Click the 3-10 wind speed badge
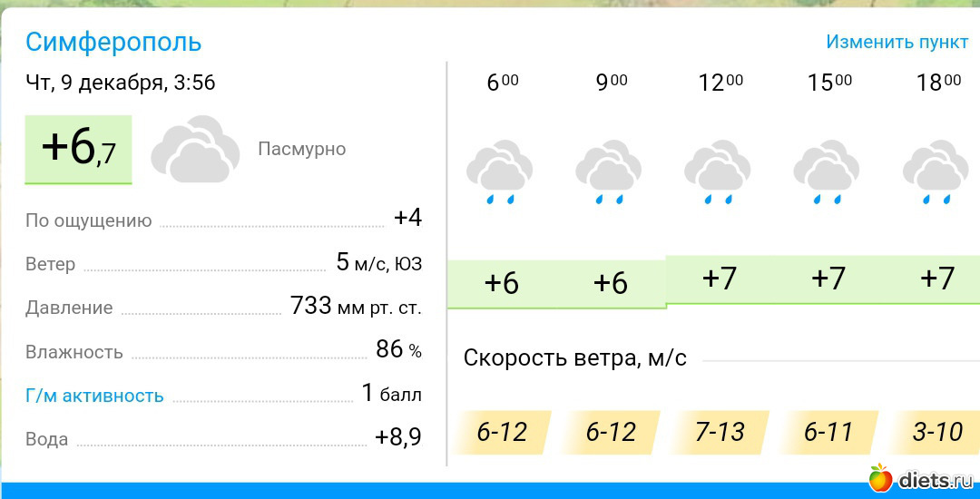The height and width of the screenshot is (499, 980). point(936,433)
